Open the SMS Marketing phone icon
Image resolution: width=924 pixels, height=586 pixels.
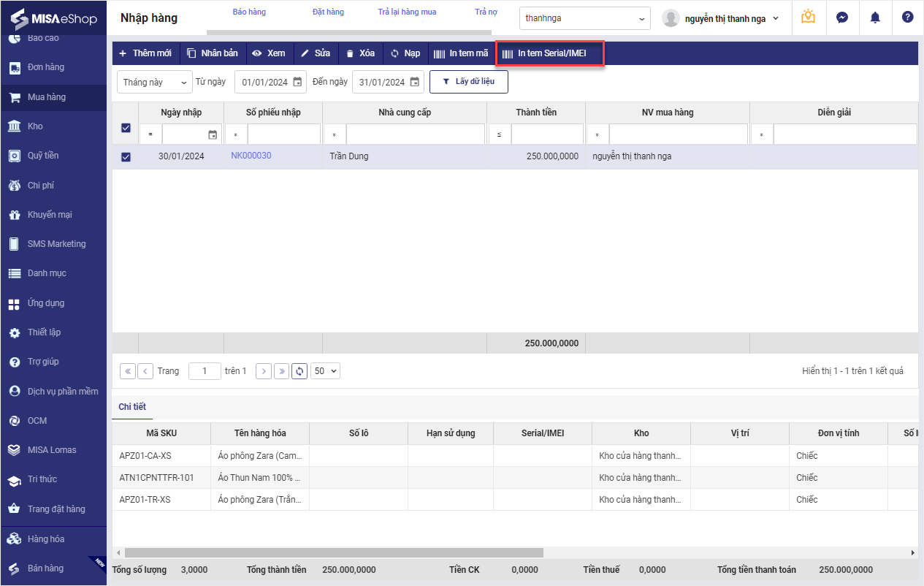click(15, 244)
